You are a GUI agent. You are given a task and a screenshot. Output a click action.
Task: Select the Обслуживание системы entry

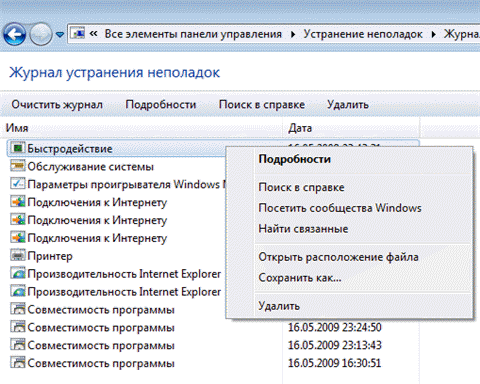pyautogui.click(x=91, y=166)
